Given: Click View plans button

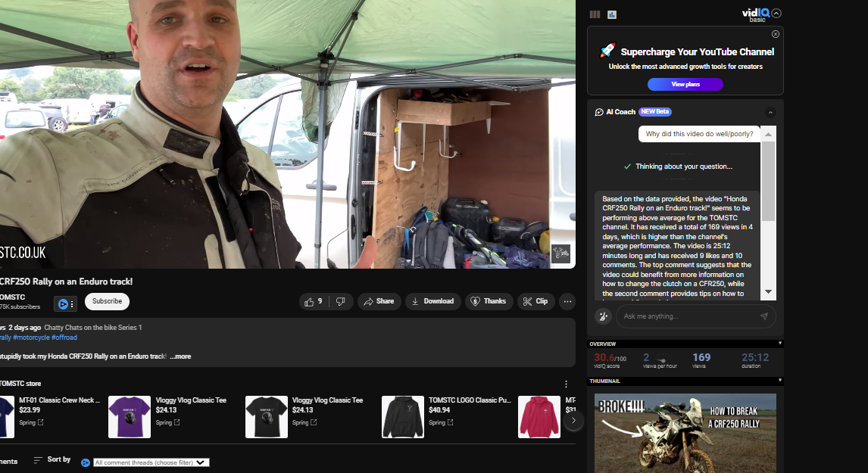Looking at the screenshot, I should (685, 84).
